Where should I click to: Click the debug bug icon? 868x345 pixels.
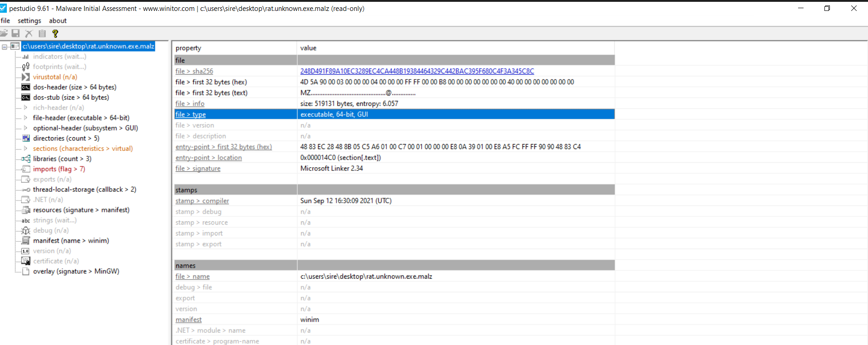click(x=26, y=230)
